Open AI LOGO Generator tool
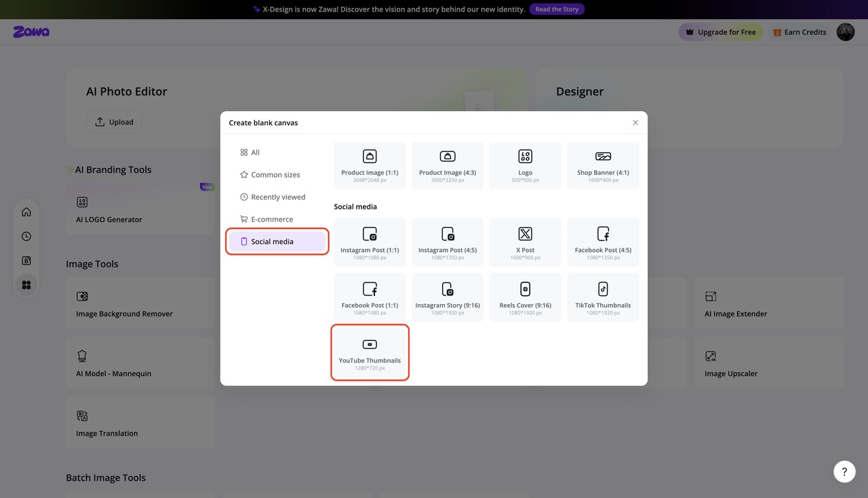868x498 pixels. tap(140, 209)
